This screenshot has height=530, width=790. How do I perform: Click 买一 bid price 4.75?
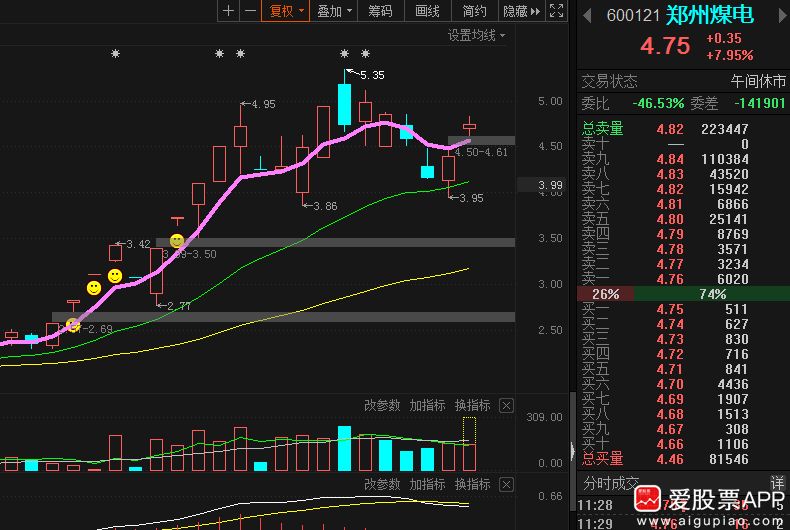click(670, 309)
